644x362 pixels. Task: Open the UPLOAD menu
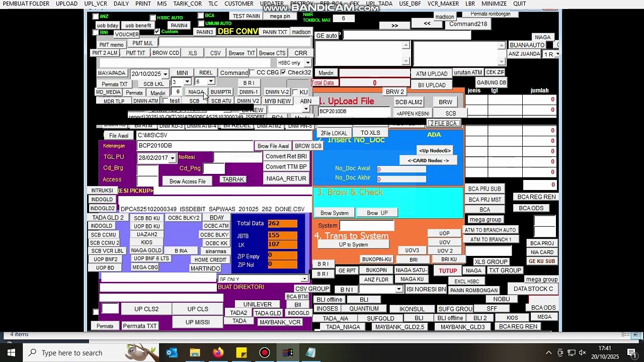point(66,4)
